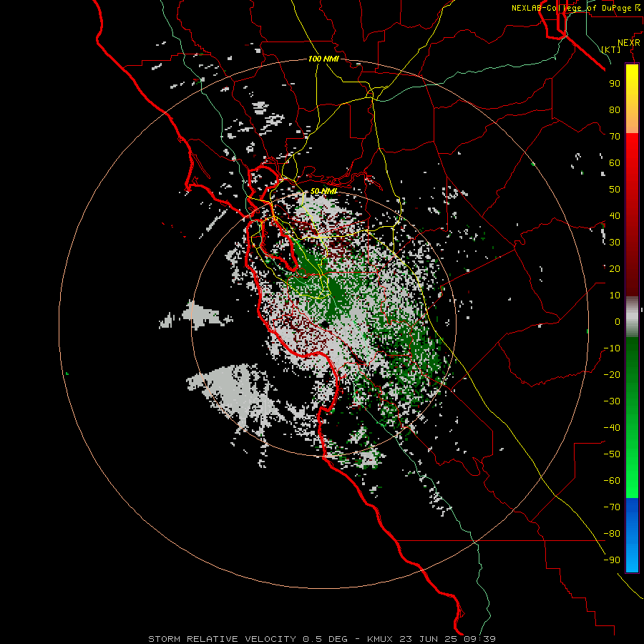The width and height of the screenshot is (644, 644).
Task: Select the blue segment of the color bar
Action: [x=632, y=535]
